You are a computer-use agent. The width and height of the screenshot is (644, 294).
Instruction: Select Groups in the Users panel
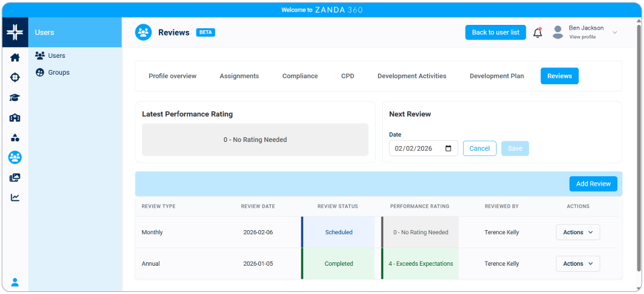pos(59,72)
